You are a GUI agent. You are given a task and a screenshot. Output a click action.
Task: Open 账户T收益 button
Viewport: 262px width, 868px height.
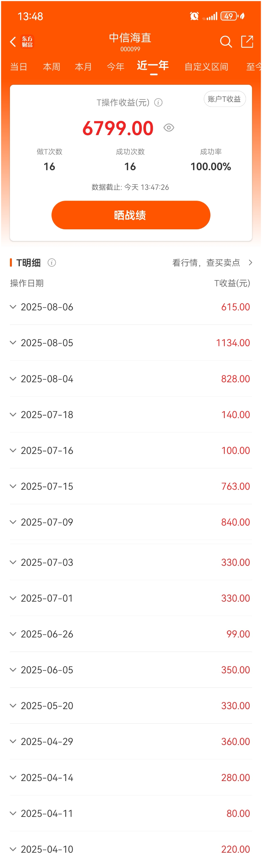coord(225,99)
